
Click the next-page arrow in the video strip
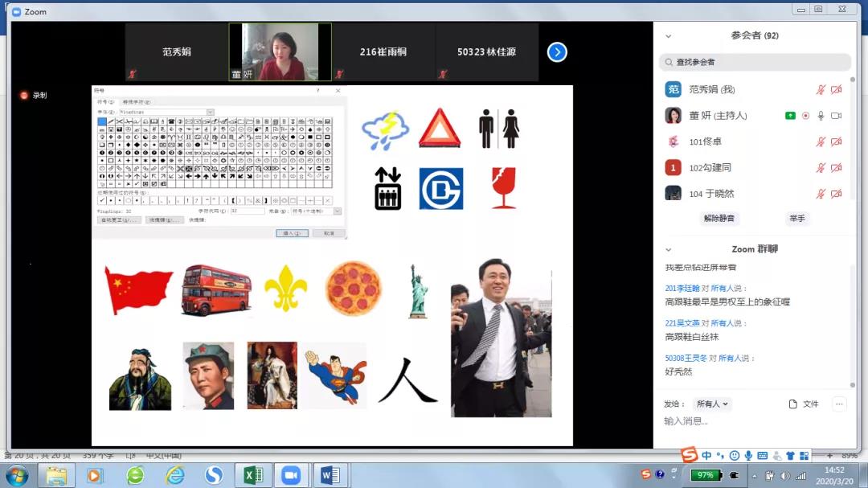[557, 52]
